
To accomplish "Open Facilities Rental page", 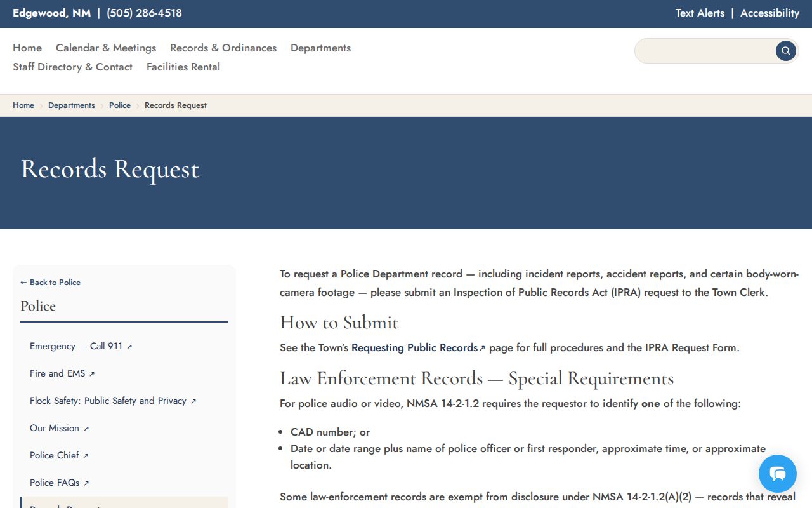I will pos(183,67).
